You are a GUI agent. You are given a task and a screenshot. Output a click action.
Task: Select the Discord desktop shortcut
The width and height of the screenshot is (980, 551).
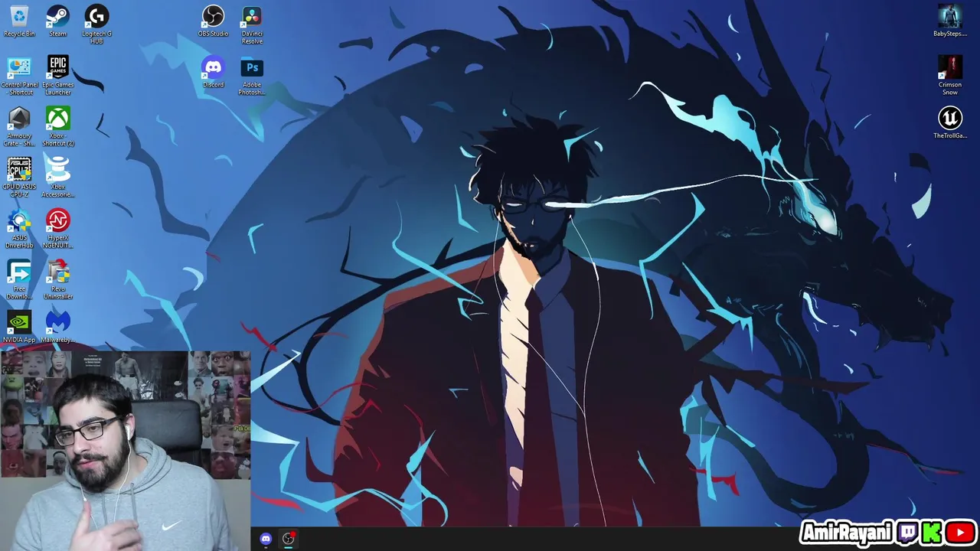pos(213,72)
